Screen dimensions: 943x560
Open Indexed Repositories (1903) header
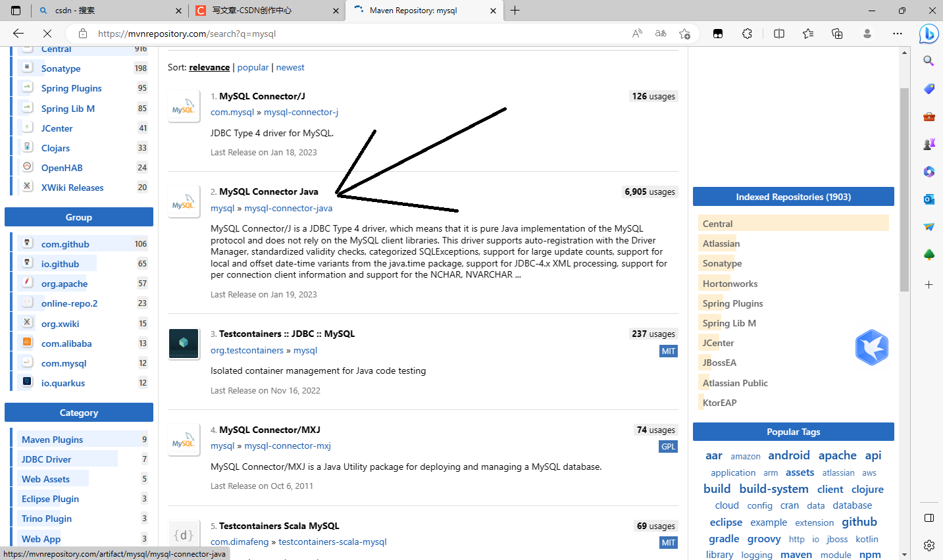794,197
